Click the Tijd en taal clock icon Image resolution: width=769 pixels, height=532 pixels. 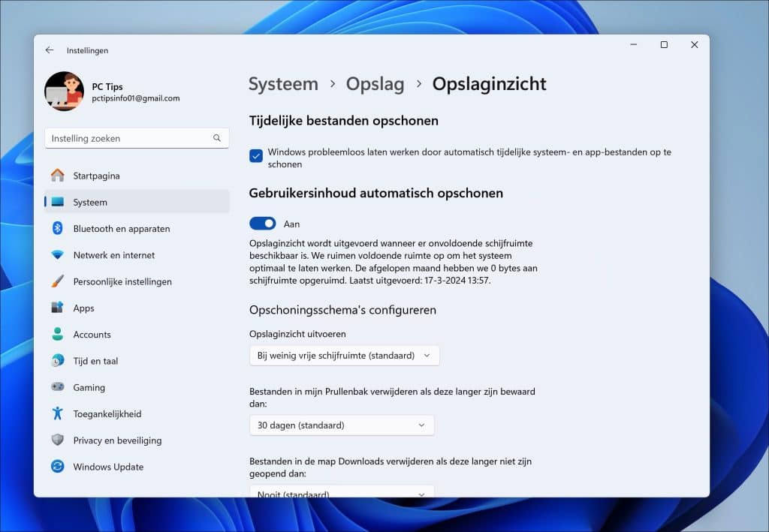point(57,361)
